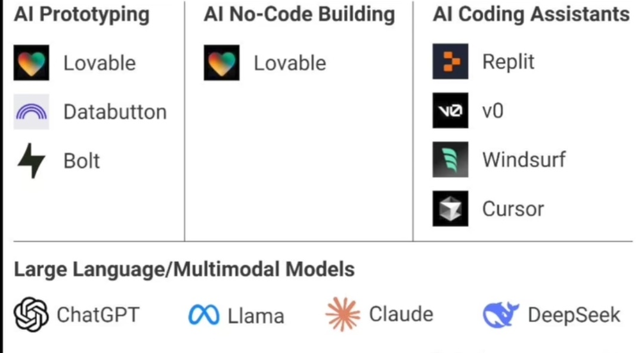Click the Lovable heart logo under AI No-Code Building
Image resolution: width=644 pixels, height=353 pixels.
click(x=221, y=63)
